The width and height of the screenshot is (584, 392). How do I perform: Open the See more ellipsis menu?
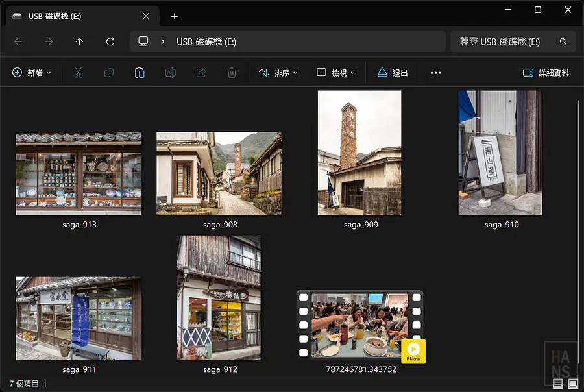435,73
